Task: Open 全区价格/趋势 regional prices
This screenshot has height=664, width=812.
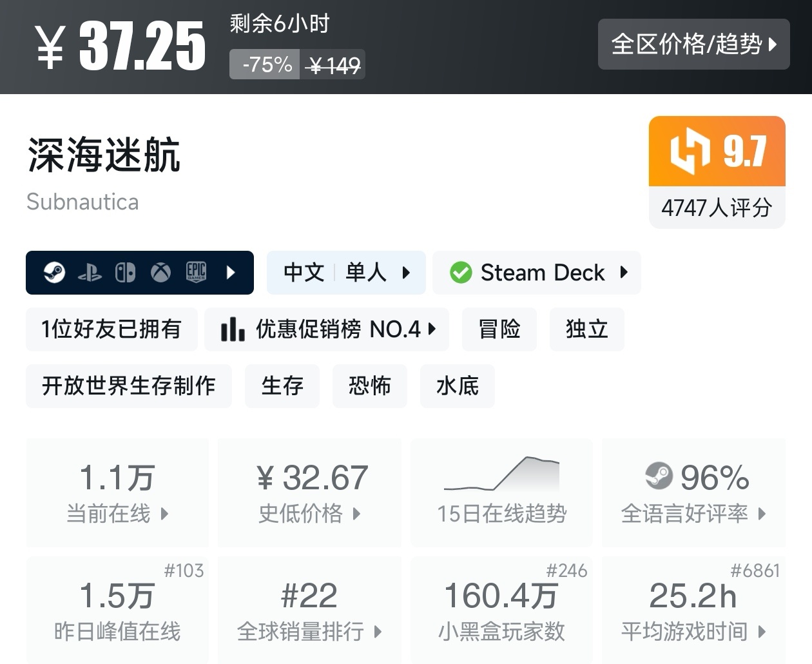Action: [x=693, y=44]
